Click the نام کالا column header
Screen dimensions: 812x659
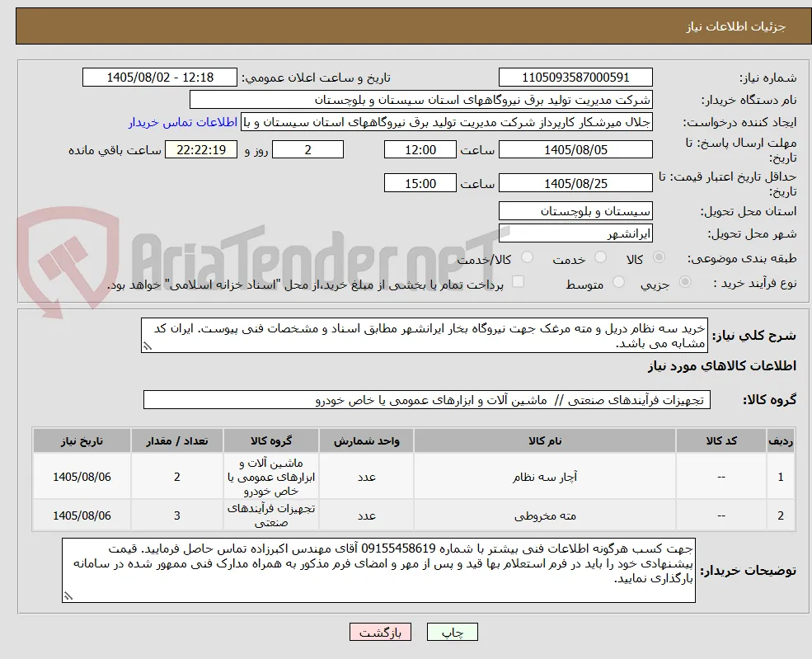[x=545, y=441]
